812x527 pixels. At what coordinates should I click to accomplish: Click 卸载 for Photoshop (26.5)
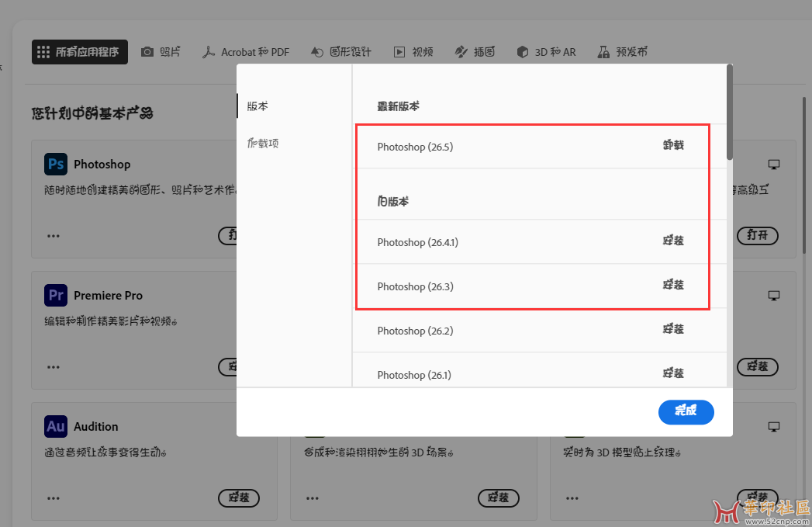673,146
